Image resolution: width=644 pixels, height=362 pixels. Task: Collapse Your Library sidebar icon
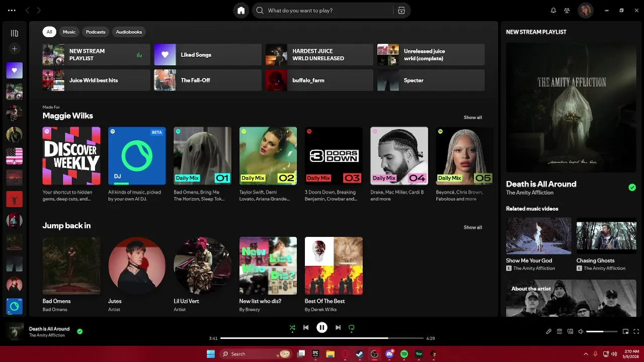click(x=15, y=33)
